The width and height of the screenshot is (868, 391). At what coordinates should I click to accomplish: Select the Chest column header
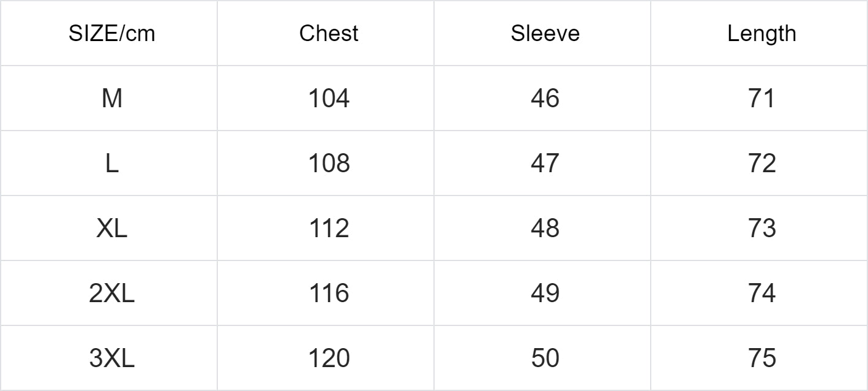(x=329, y=34)
